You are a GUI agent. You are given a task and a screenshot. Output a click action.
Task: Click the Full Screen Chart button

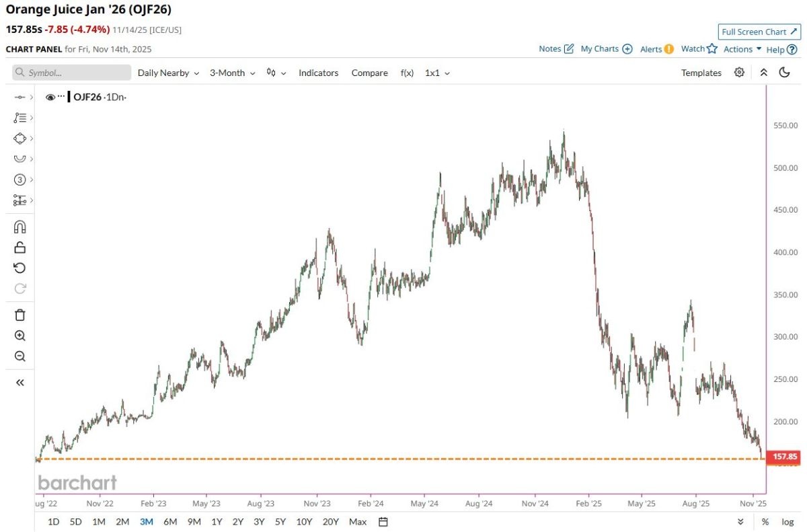point(759,32)
